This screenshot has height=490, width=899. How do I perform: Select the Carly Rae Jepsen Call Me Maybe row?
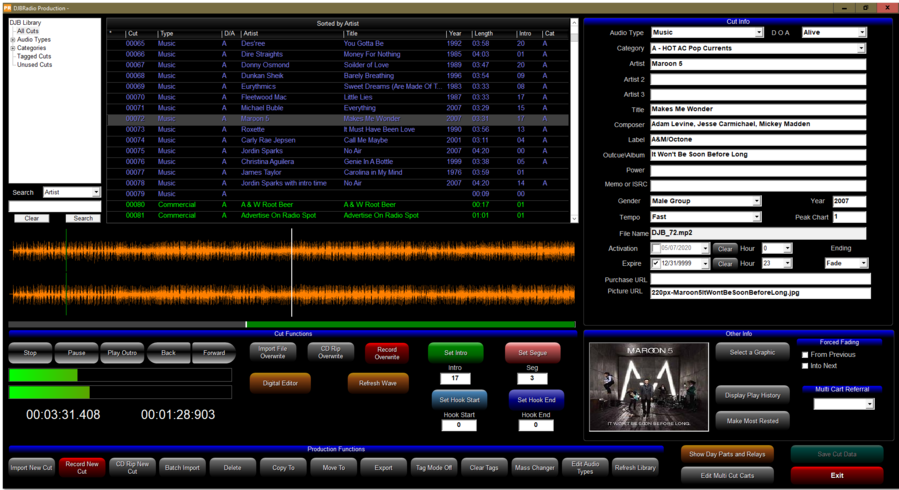(x=338, y=140)
